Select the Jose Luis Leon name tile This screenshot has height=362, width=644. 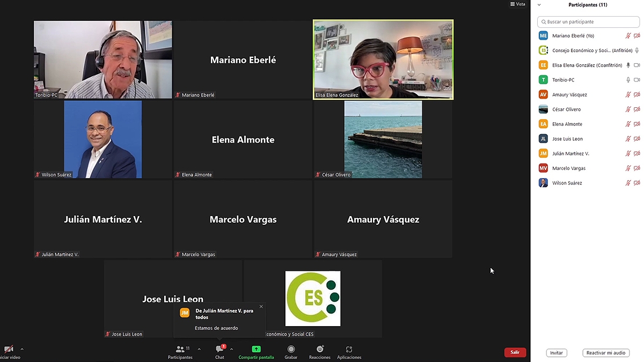173,299
